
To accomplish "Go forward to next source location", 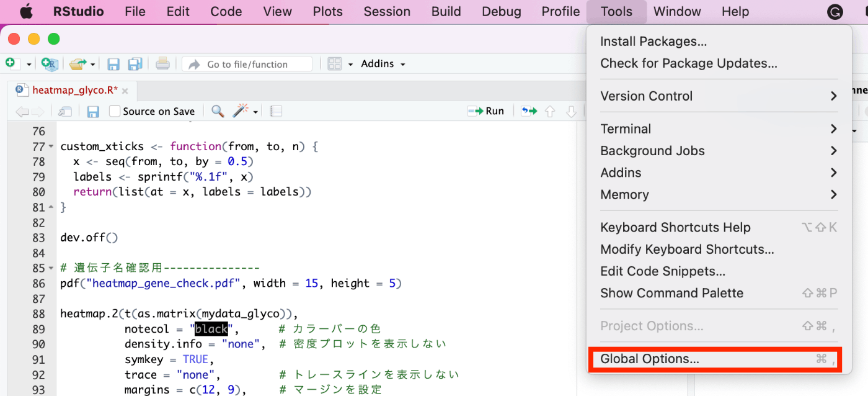I will (37, 111).
